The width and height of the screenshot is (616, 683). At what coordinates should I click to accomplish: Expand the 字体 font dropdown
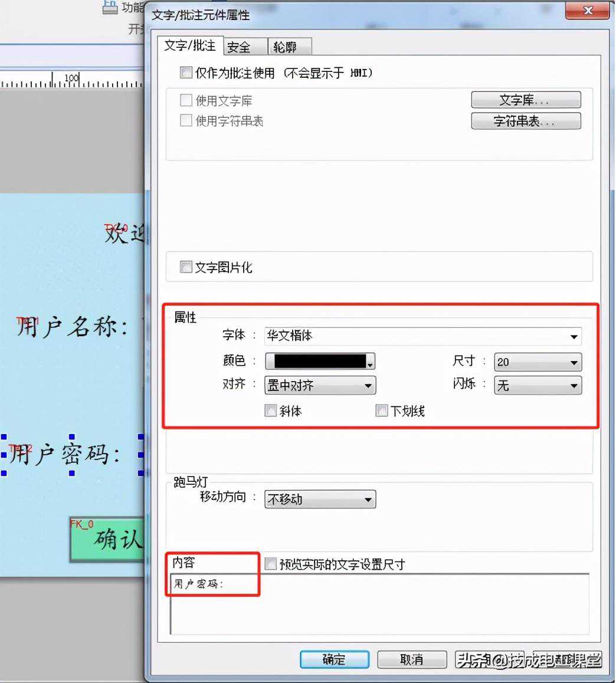[x=422, y=336]
